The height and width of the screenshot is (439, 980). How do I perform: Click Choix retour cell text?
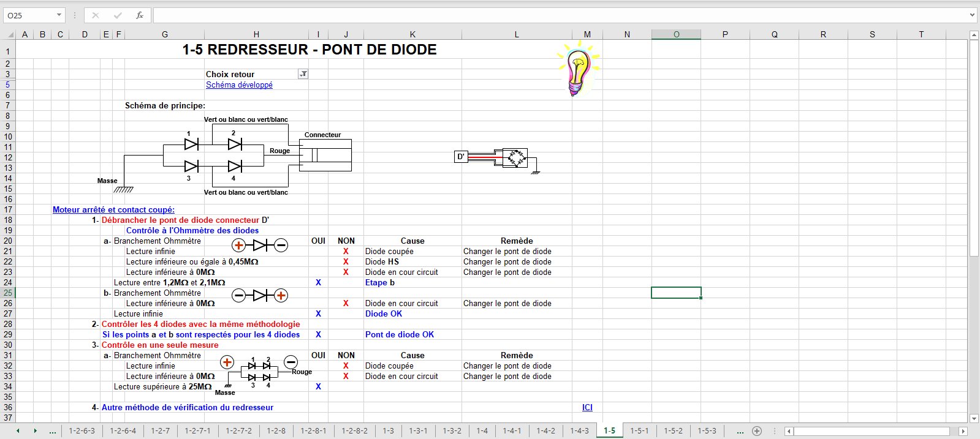coord(230,74)
